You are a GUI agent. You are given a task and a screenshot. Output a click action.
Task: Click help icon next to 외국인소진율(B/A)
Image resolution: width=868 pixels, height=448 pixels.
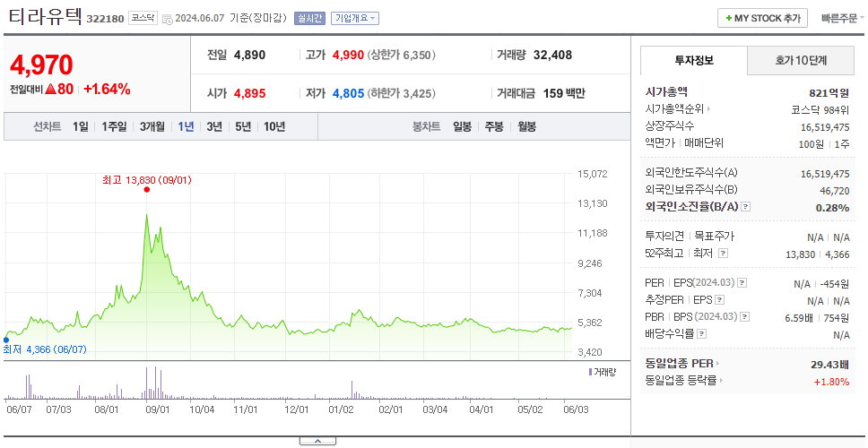(x=746, y=207)
